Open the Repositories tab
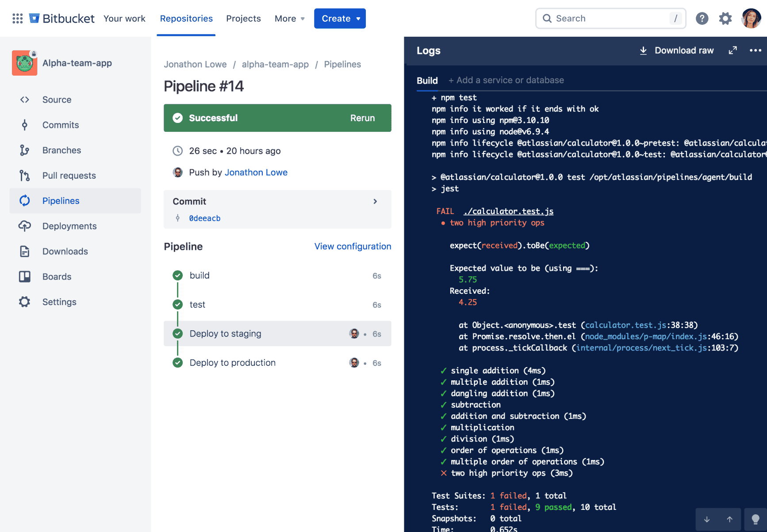Viewport: 767px width, 532px height. pyautogui.click(x=186, y=19)
